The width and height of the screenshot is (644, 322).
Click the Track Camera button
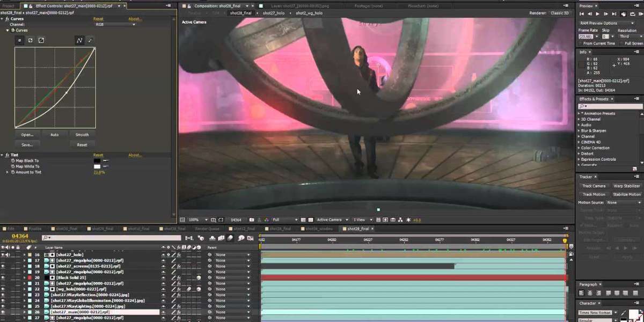click(594, 186)
